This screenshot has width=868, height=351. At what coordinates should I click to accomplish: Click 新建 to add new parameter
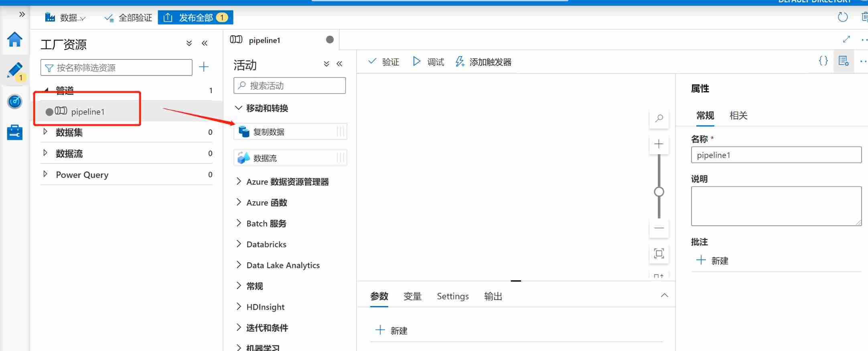pos(391,331)
